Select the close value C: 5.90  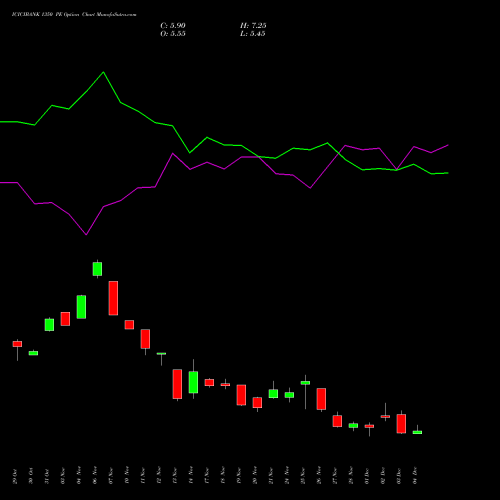pos(173,26)
